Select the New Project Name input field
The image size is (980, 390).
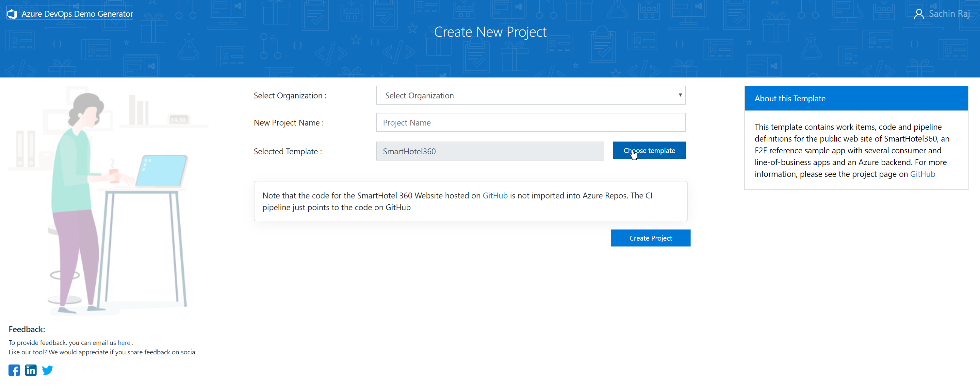click(x=531, y=123)
